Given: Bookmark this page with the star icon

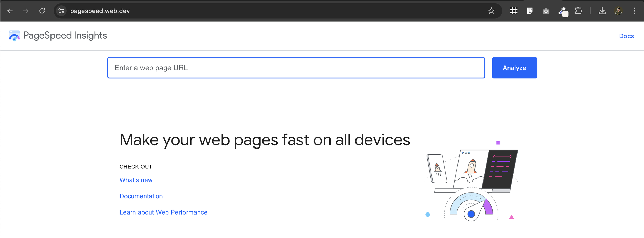Looking at the screenshot, I should tap(491, 11).
